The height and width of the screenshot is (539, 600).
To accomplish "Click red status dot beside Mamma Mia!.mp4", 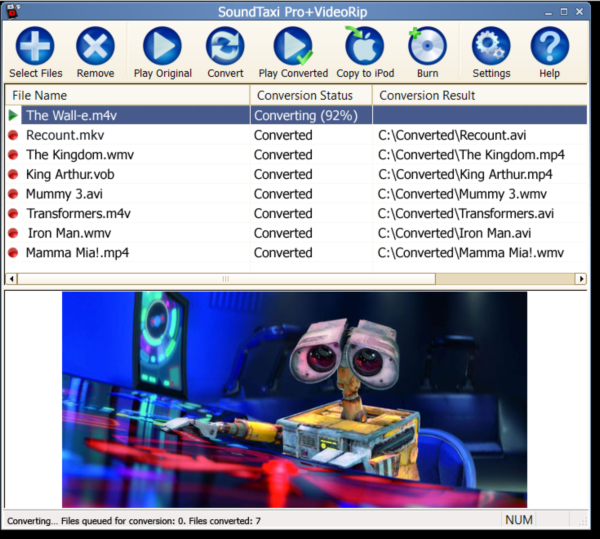I will tap(13, 252).
